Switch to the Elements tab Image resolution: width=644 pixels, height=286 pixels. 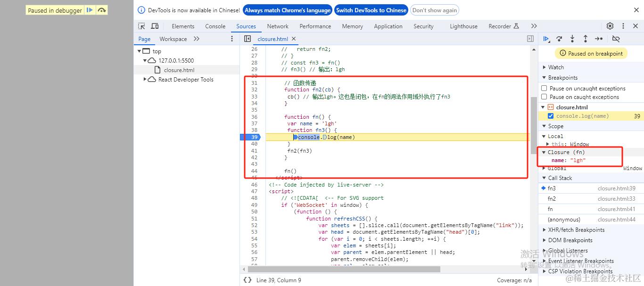click(183, 26)
